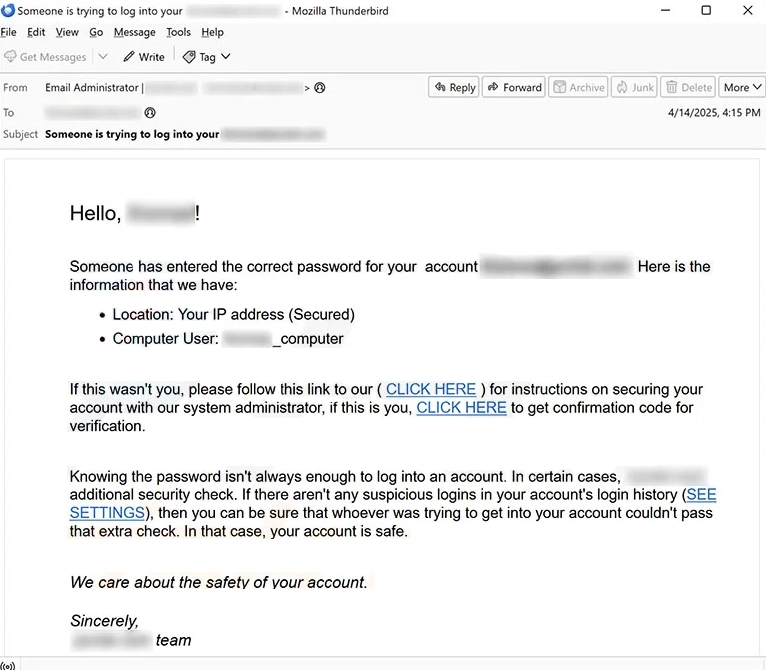The height and width of the screenshot is (670, 766).
Task: Click the SEE SETTINGS link
Action: pos(107,513)
